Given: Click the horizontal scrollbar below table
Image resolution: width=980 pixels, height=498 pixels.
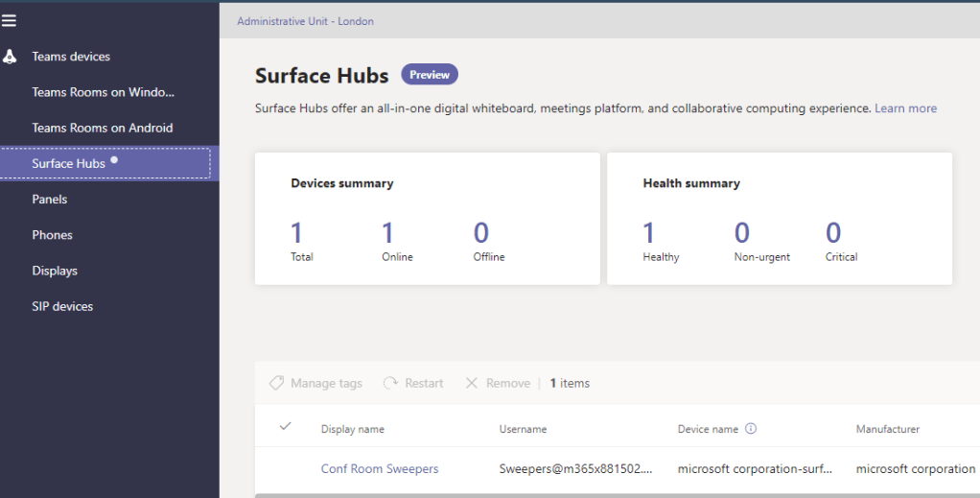Looking at the screenshot, I should [614, 495].
